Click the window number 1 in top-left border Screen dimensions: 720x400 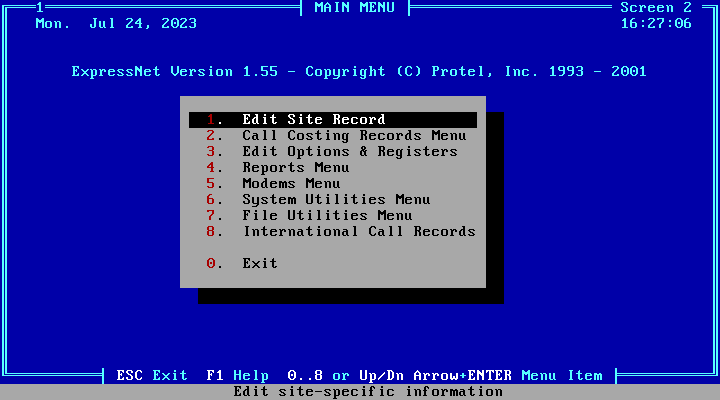click(39, 8)
